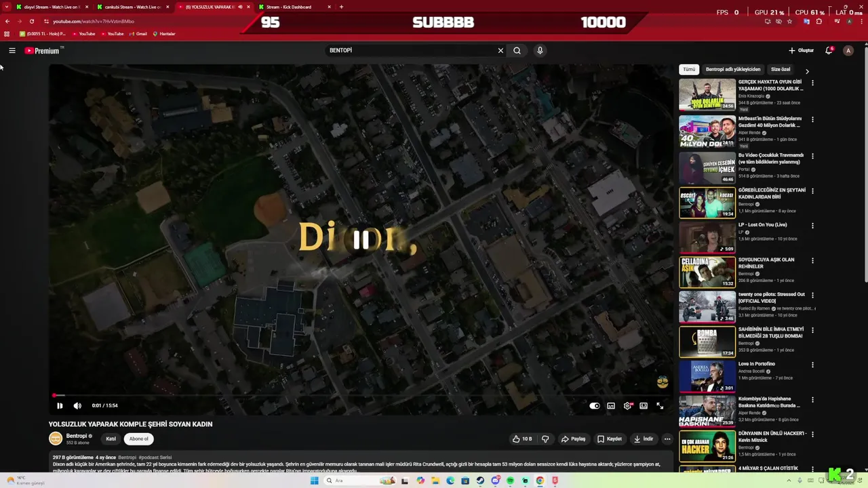This screenshot has width=868, height=488.
Task: Select 'Bentropi adlı yükleyiciden' filter chip
Action: 733,69
